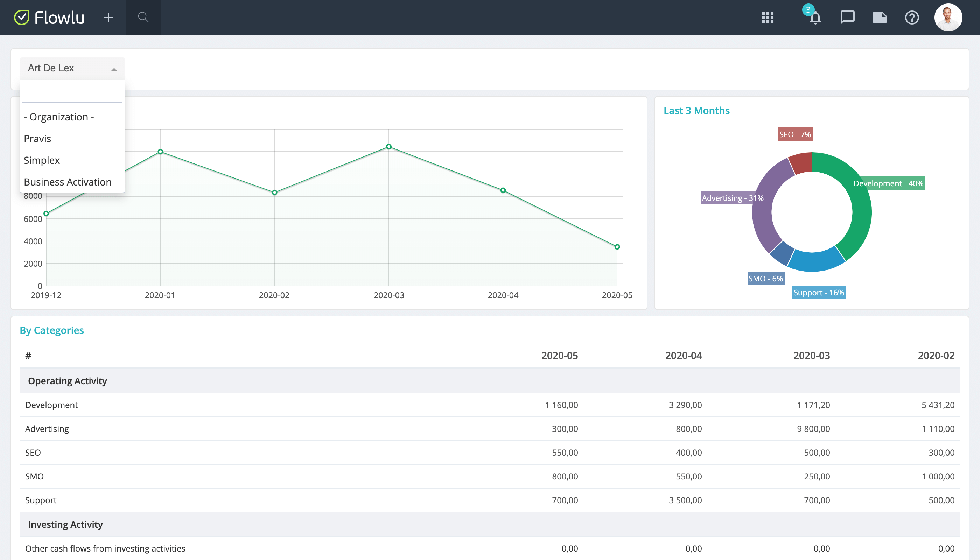This screenshot has height=560, width=980.
Task: Click the Operating Activity group row
Action: coord(490,381)
